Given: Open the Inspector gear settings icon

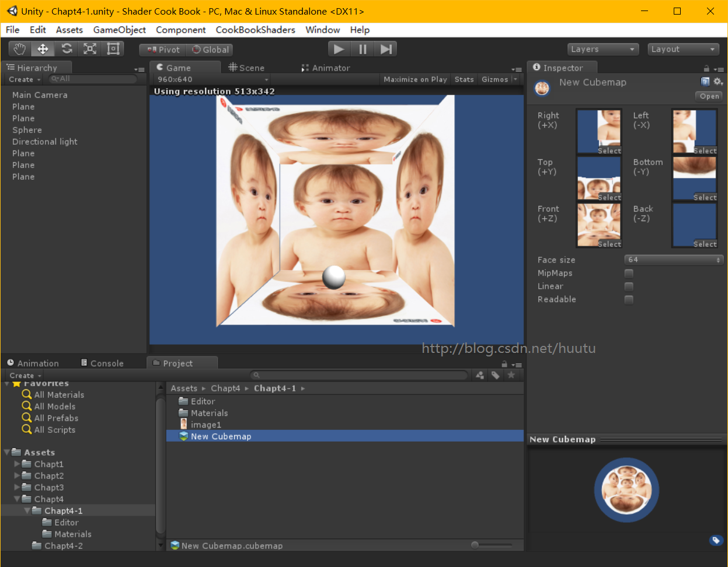Looking at the screenshot, I should 718,82.
